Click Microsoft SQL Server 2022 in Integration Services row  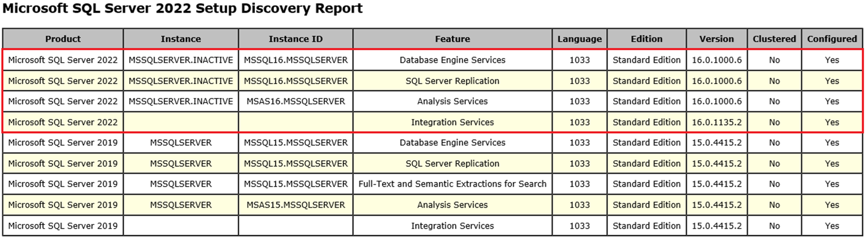tap(63, 122)
